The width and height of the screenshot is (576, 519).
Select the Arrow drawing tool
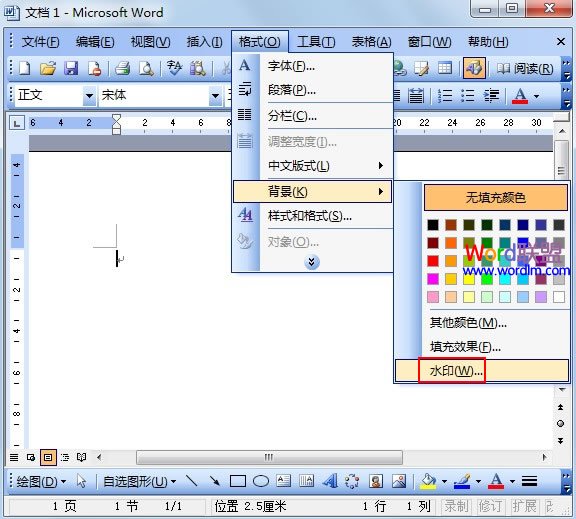[x=215, y=481]
